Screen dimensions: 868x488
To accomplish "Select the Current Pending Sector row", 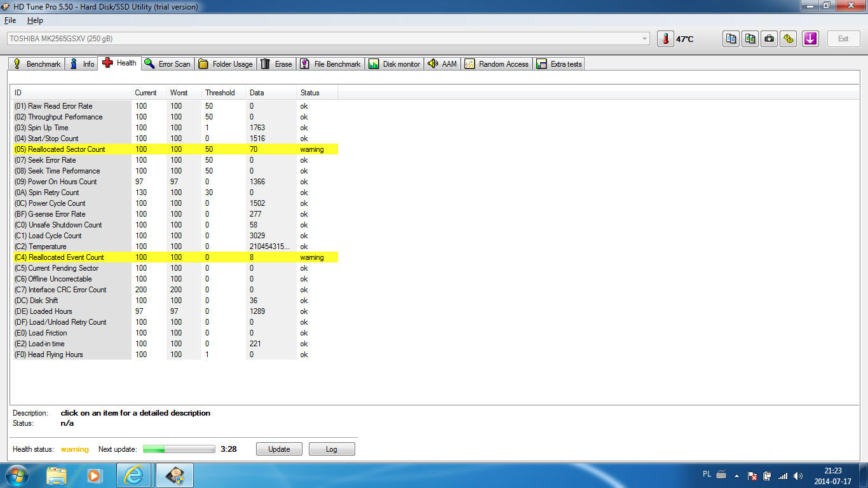I will tap(175, 268).
